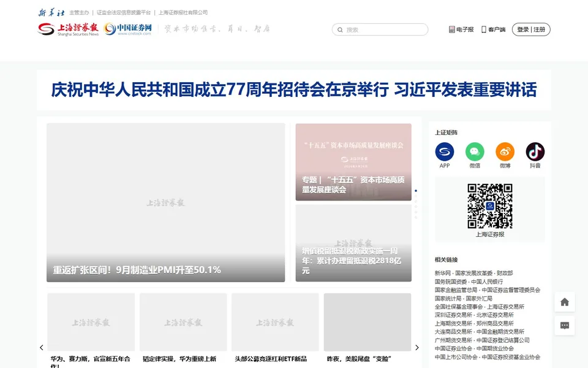
Task: Open the orange 微博 icon
Action: point(505,151)
